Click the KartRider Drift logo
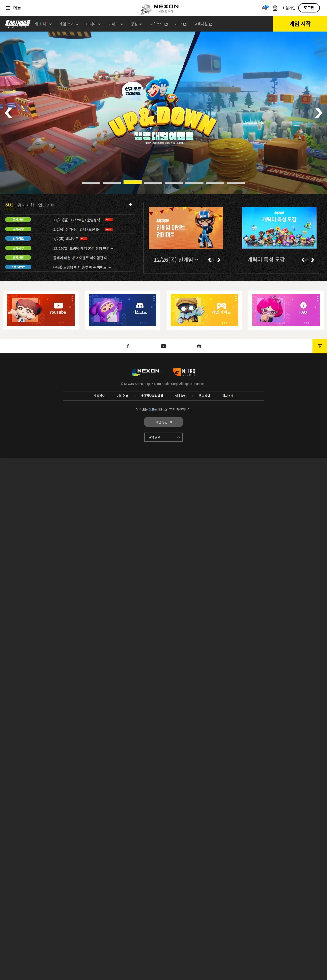327x980 pixels. [18, 24]
